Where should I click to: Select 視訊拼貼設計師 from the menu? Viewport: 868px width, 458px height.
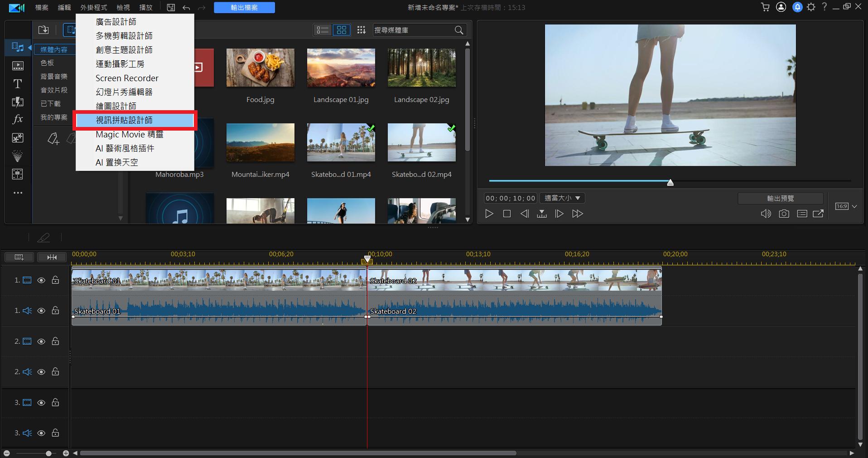pyautogui.click(x=124, y=120)
